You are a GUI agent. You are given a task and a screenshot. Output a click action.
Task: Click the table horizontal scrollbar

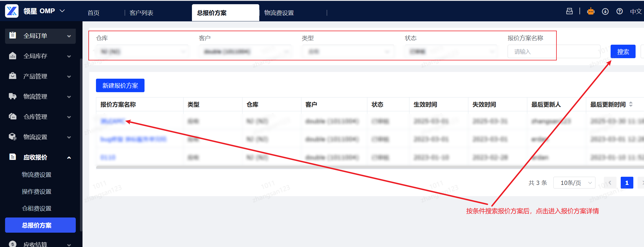[370, 167]
